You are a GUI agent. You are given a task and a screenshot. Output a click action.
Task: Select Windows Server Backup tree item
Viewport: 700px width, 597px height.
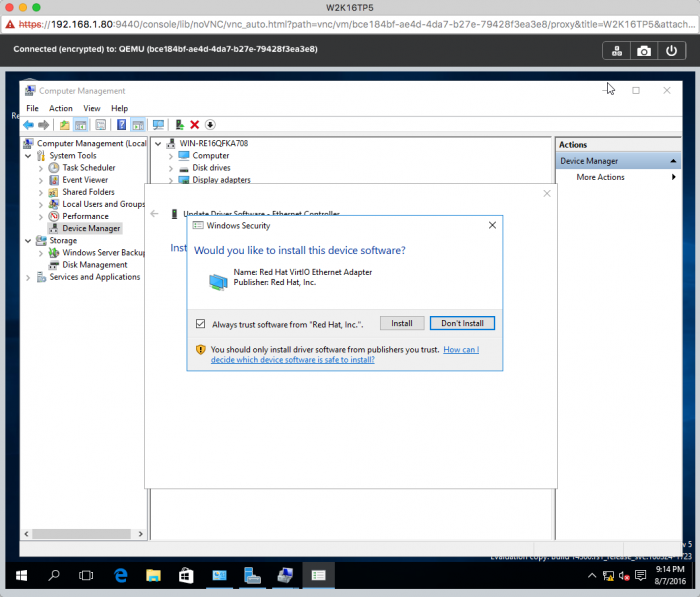click(104, 253)
